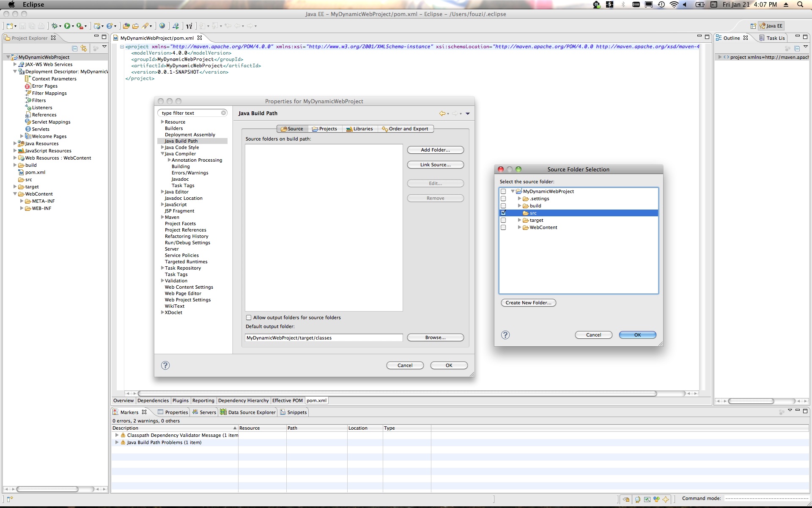The image size is (812, 508).
Task: Click the New Dynamic Web Project icon
Action: pos(97,26)
